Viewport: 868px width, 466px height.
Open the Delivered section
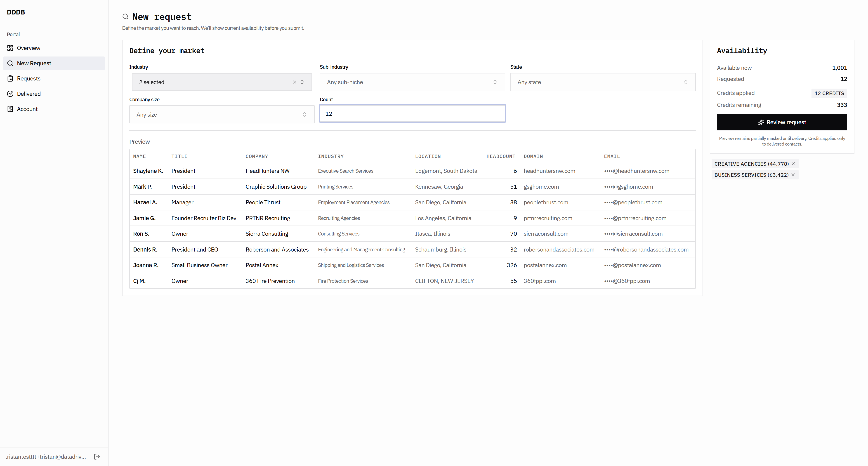click(29, 94)
